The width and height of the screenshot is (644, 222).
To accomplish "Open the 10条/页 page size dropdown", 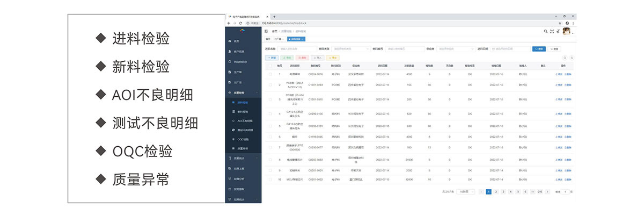I will (x=465, y=191).
